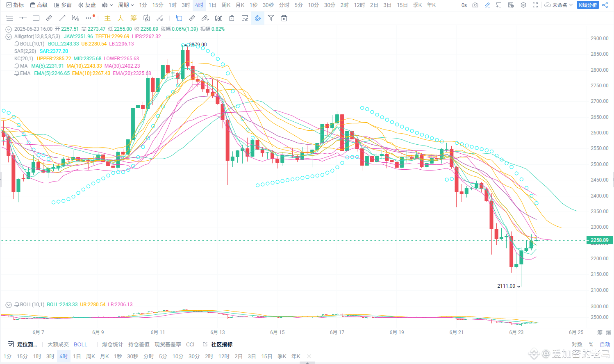Collapse the Alligator indicator legend
The image size is (614, 364).
[8, 36]
